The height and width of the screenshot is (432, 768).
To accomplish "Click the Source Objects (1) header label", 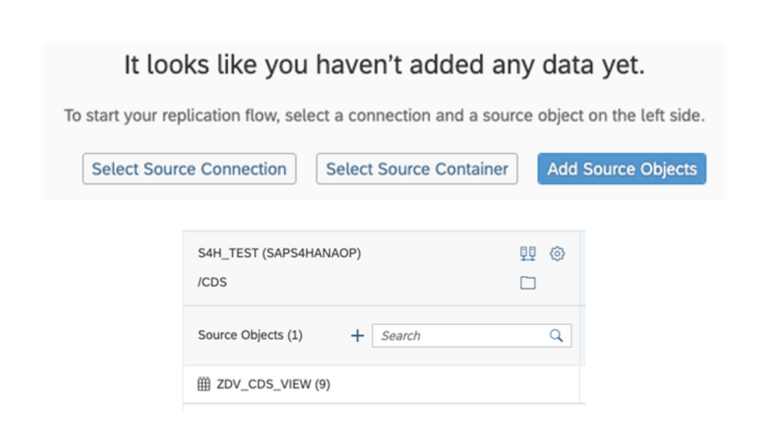I will click(x=250, y=335).
